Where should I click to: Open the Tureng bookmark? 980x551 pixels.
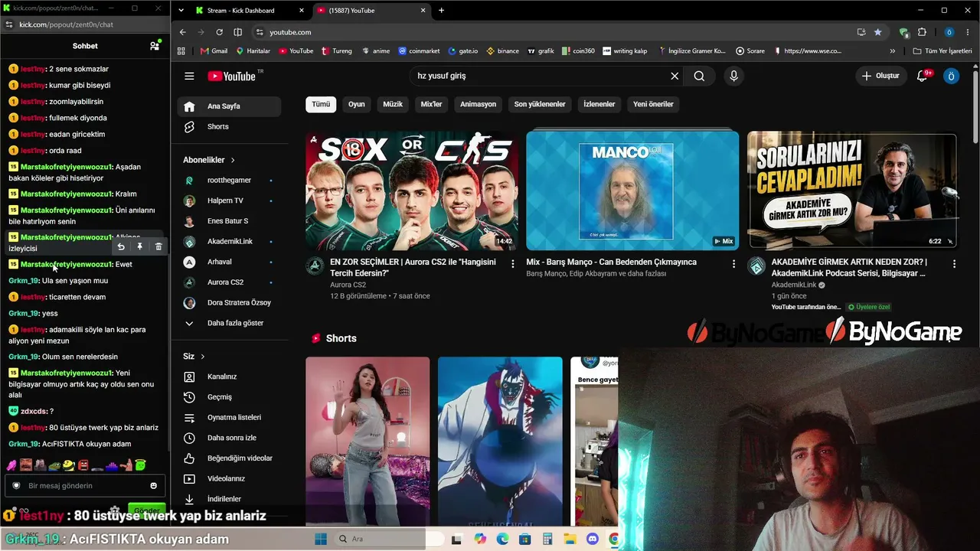pyautogui.click(x=337, y=51)
